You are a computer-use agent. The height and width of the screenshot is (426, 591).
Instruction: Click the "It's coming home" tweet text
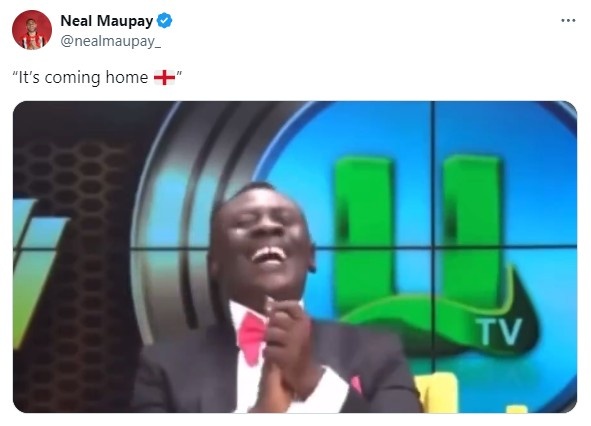[x=97, y=77]
